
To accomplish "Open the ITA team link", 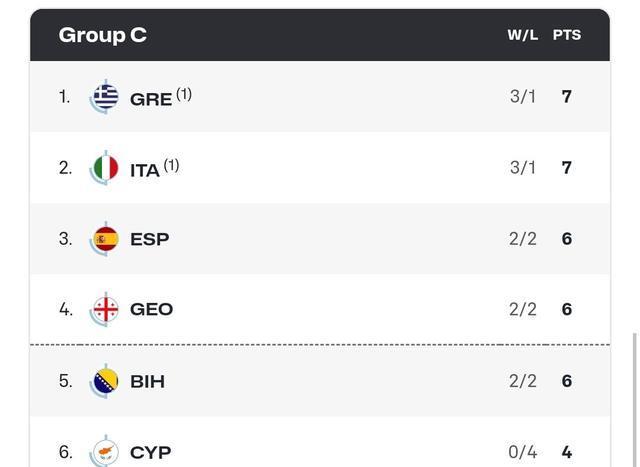I will [x=144, y=171].
